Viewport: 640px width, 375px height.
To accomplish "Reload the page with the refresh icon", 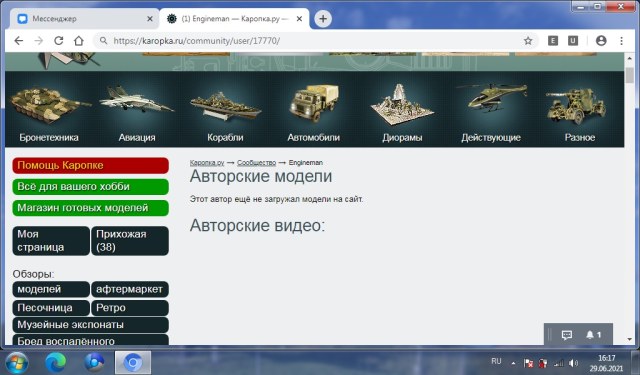I will (59, 41).
